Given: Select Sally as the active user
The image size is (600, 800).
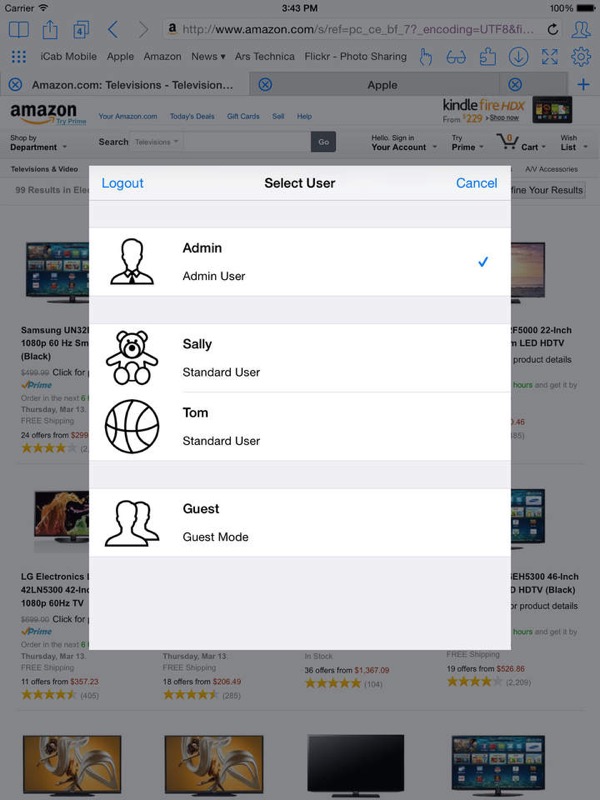Looking at the screenshot, I should 300,358.
